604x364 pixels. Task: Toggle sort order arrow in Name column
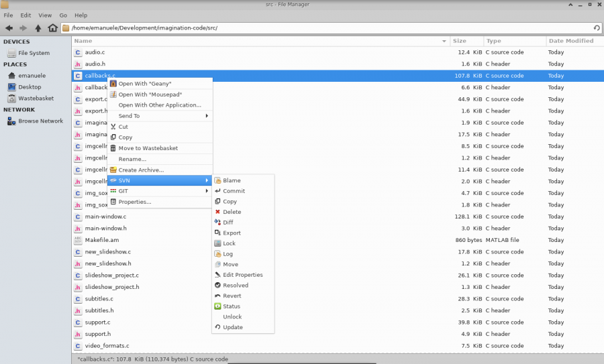coord(444,41)
